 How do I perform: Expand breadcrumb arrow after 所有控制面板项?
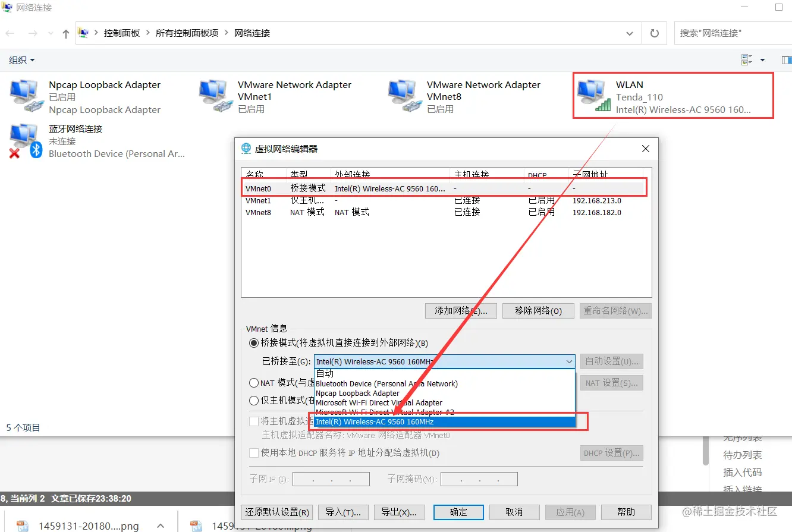(x=227, y=33)
